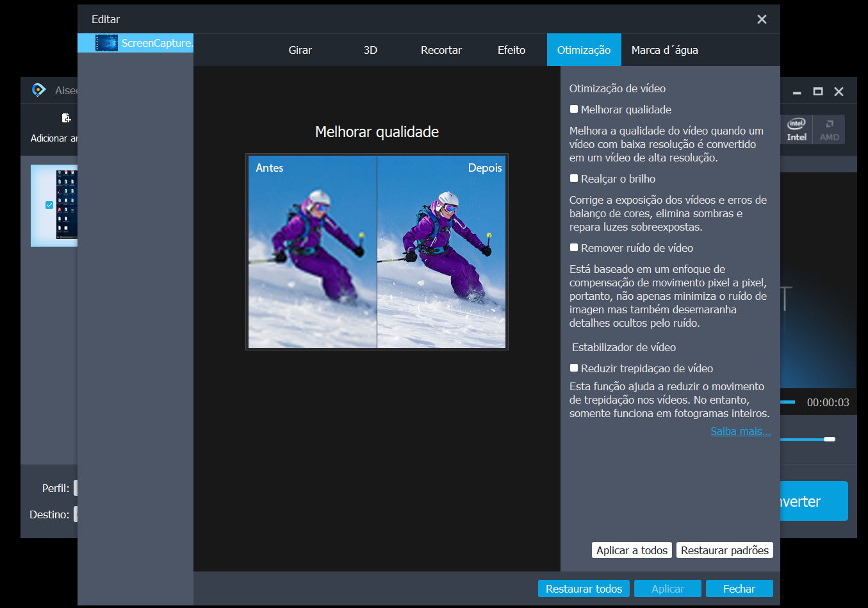Toggle AMD hardware acceleration icon
Screen dimensions: 868x608
829,129
